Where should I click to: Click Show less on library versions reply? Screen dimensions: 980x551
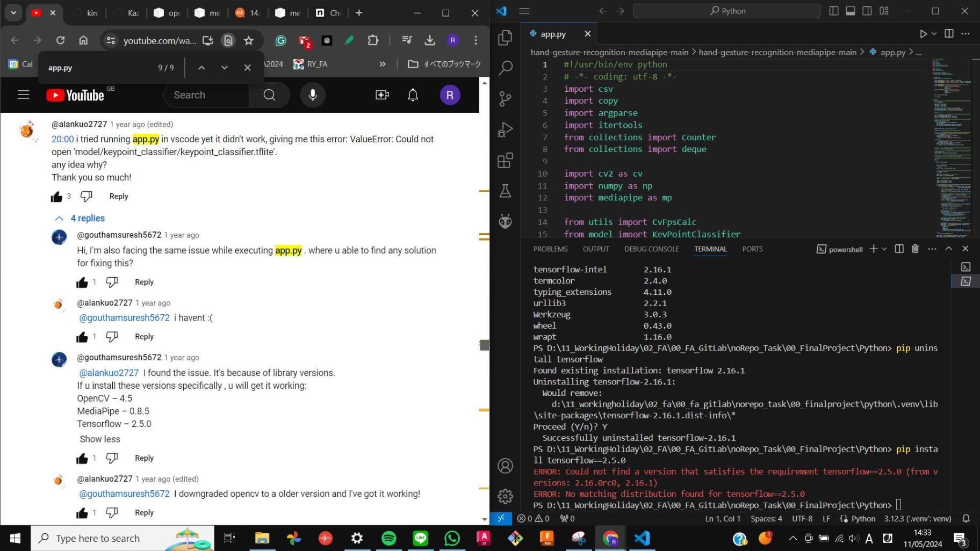(x=100, y=439)
